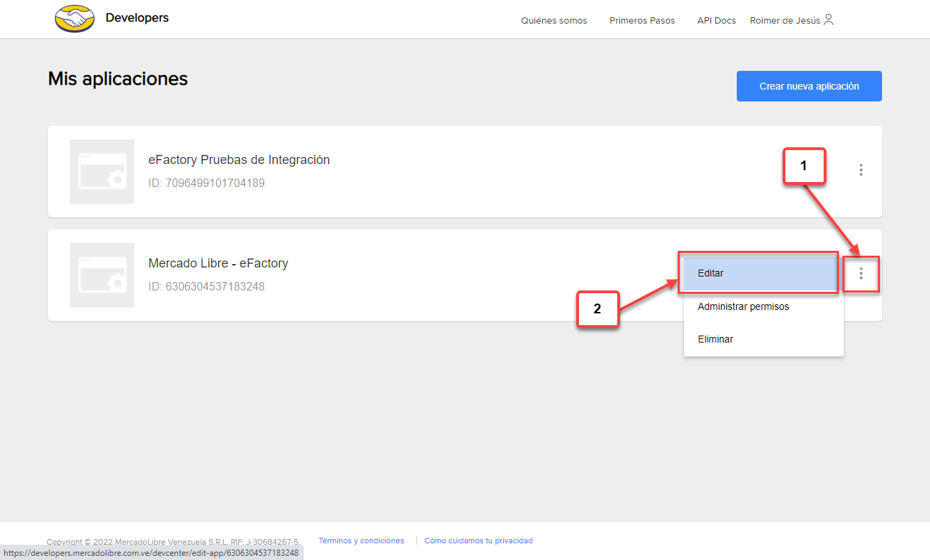Click Crear nueva aplicación button
The image size is (930, 560).
(x=809, y=86)
